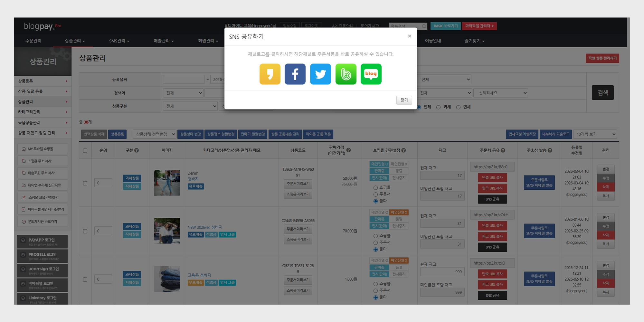This screenshot has width=644, height=322.
Task: Open the NEW 2026ver. 청바지 product link
Action: (205, 227)
